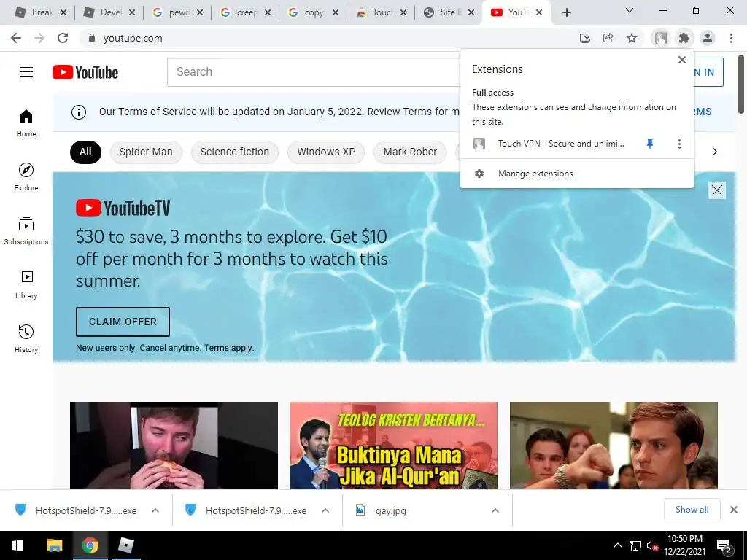Open Library in the sidebar
Image resolution: width=747 pixels, height=560 pixels.
tap(26, 285)
